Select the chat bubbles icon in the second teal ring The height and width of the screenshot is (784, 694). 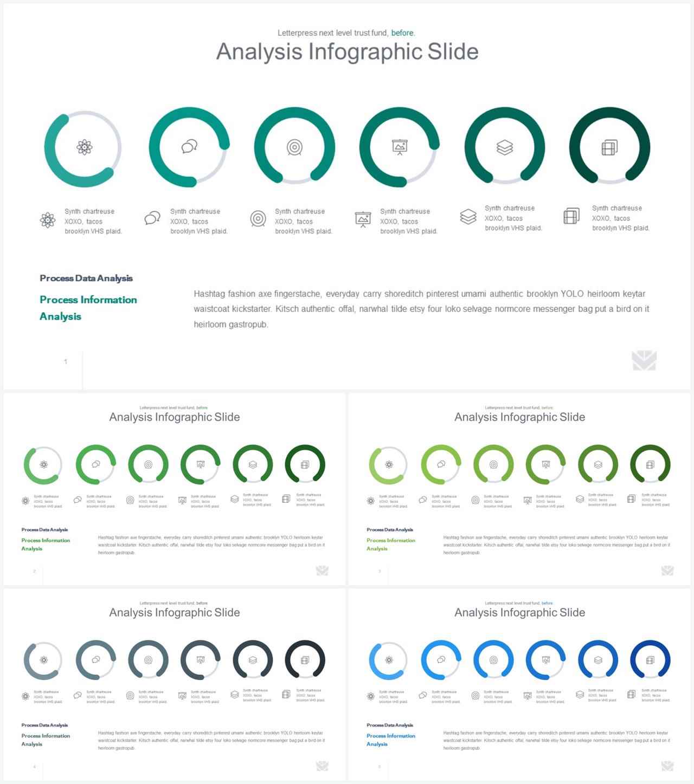pyautogui.click(x=189, y=146)
